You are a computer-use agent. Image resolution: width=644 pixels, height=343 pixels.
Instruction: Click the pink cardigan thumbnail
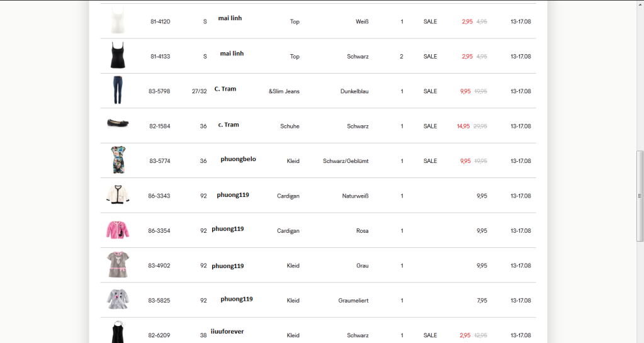click(118, 230)
